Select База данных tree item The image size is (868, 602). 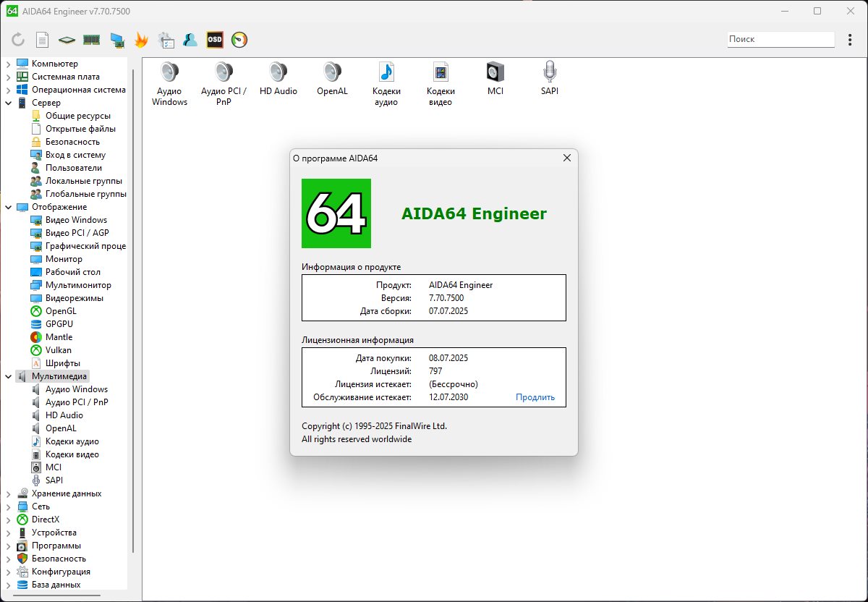(x=56, y=585)
